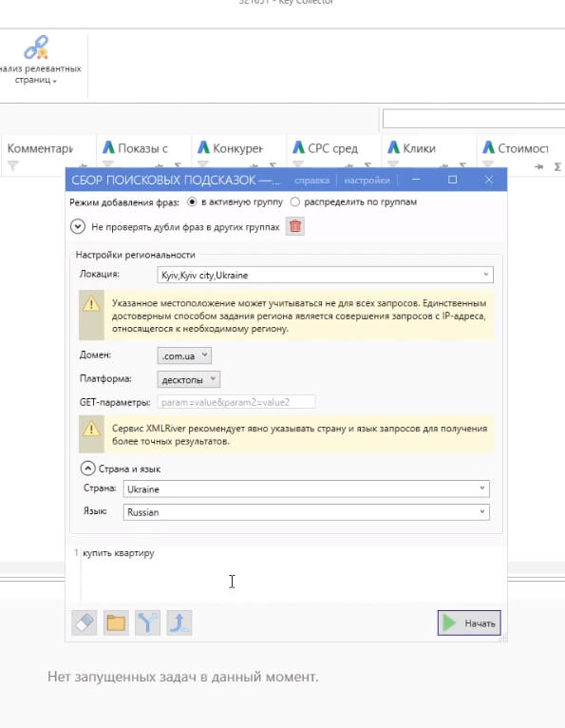This screenshot has width=565, height=728.
Task: Open the Страна Ukraine dropdown
Action: (306, 489)
